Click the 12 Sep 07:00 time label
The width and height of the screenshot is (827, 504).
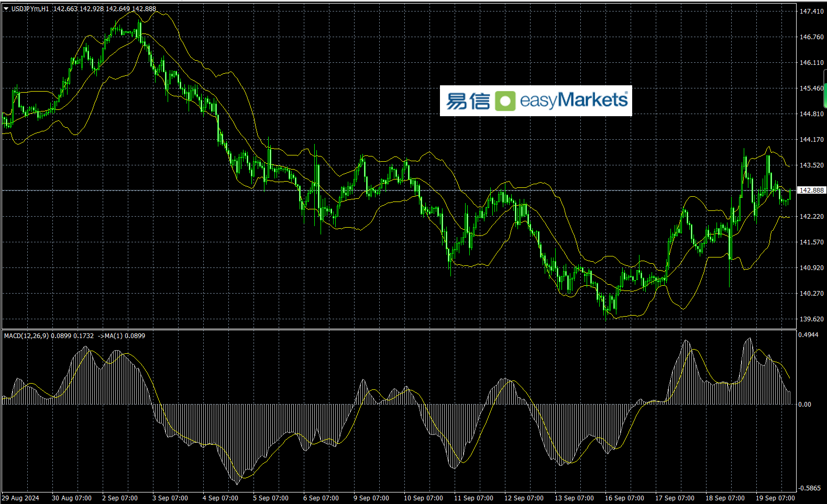click(524, 498)
